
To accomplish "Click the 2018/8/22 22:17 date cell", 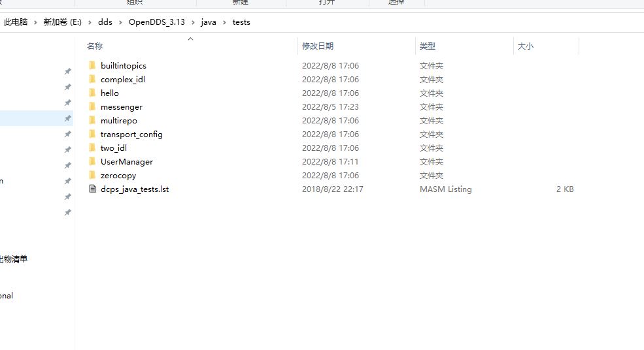I will click(333, 189).
